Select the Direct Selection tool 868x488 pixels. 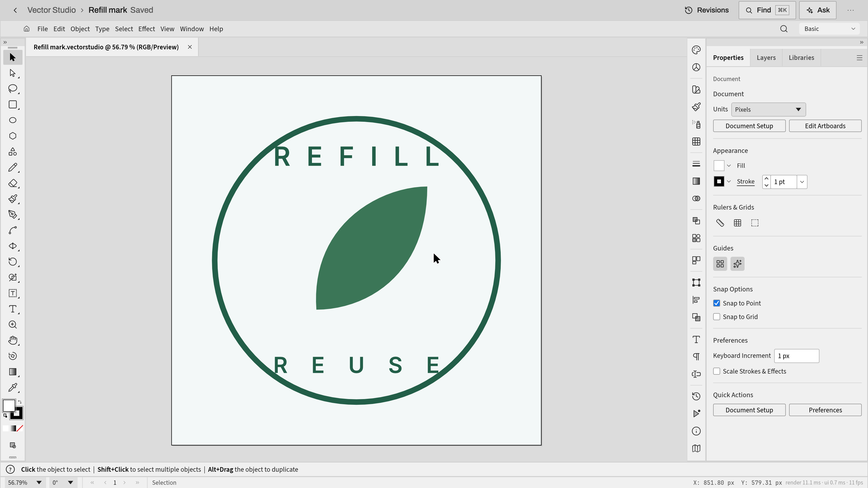12,73
